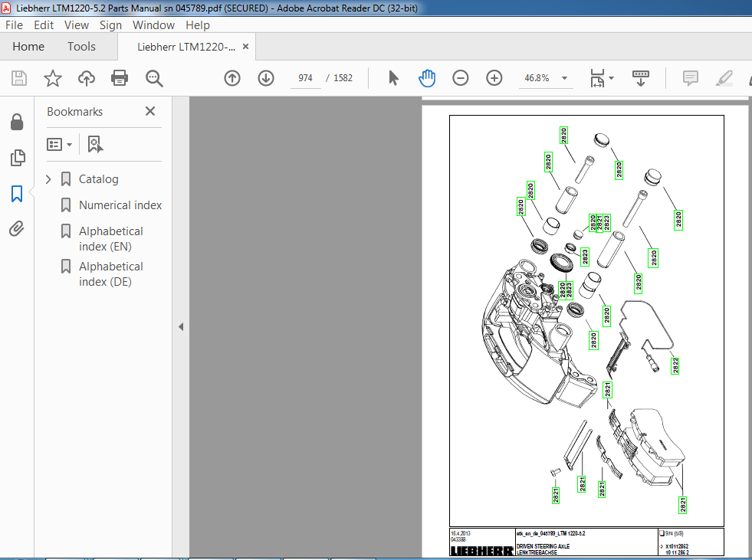This screenshot has width=752, height=560.
Task: Open zoom level dropdown arrow
Action: point(564,78)
